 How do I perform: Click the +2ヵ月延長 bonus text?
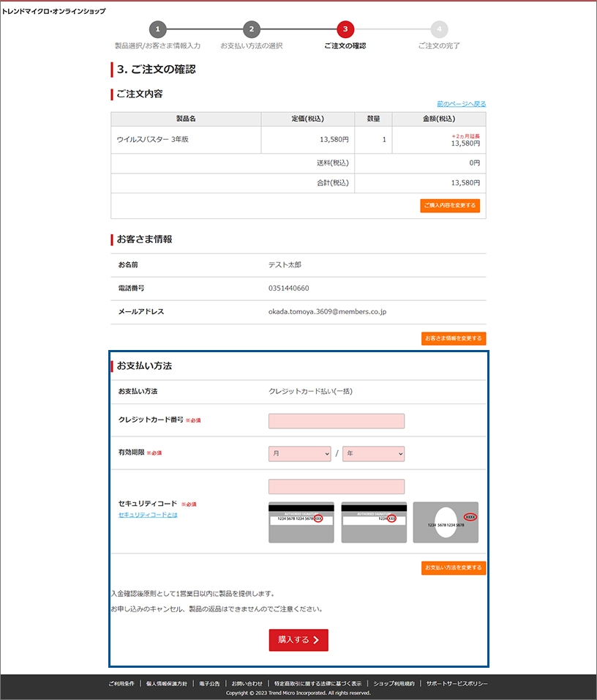pos(466,136)
